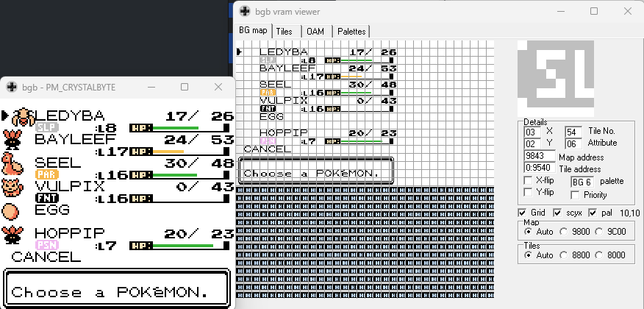Click the Egg sprite icon in game
Image resolution: width=644 pixels, height=309 pixels.
point(11,211)
